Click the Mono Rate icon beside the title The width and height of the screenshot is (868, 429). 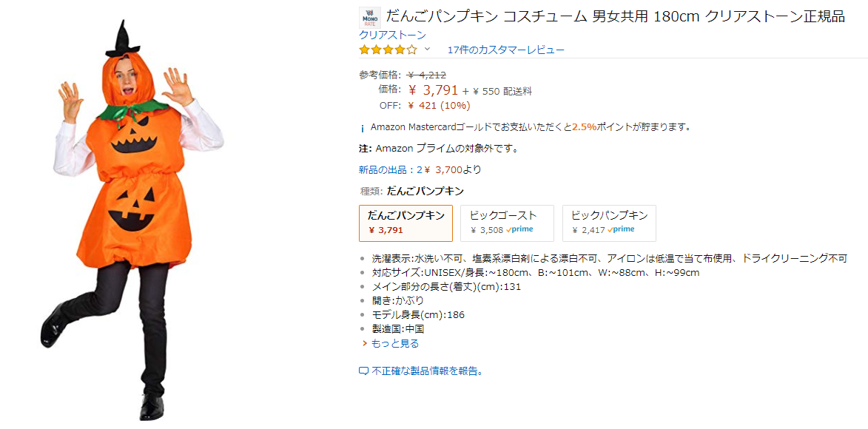coord(369,18)
